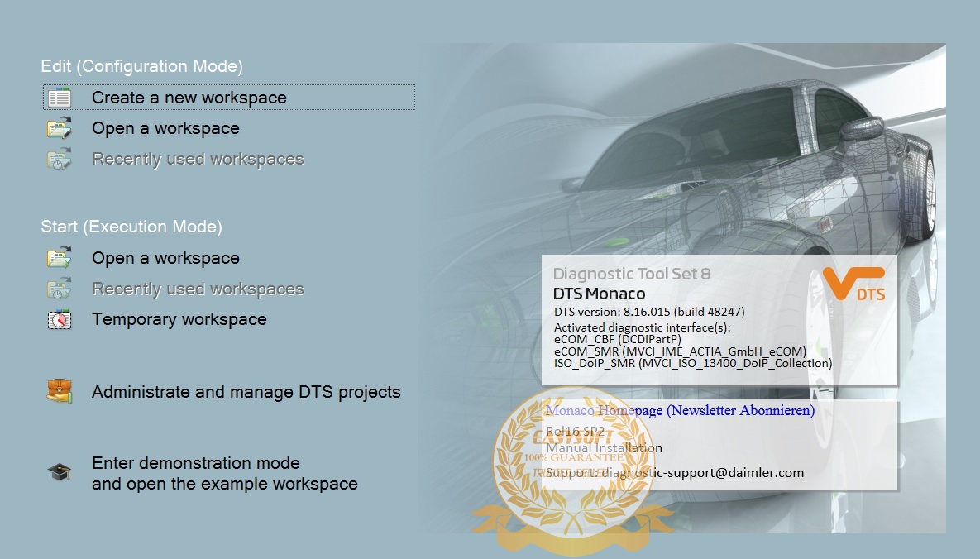The image size is (980, 559).
Task: Click the 'Activated diagnostic interface(s):' label
Action: coord(642,327)
